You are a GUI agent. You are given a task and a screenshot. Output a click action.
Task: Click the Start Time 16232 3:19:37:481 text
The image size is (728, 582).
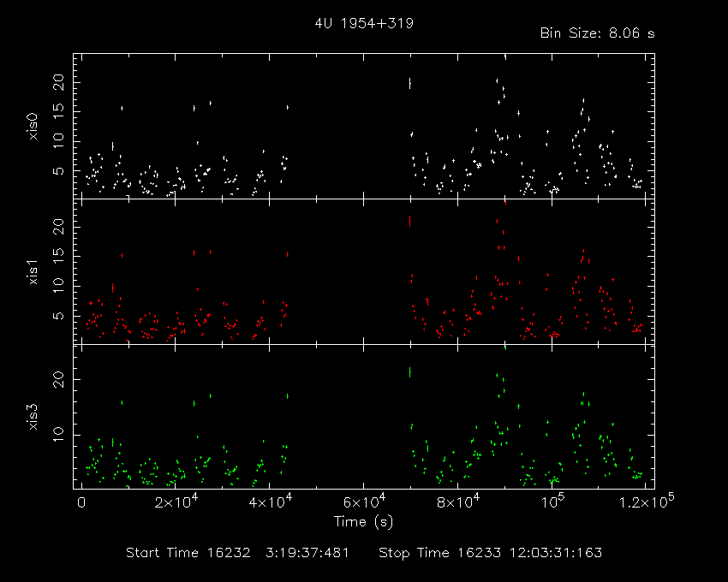(x=237, y=553)
